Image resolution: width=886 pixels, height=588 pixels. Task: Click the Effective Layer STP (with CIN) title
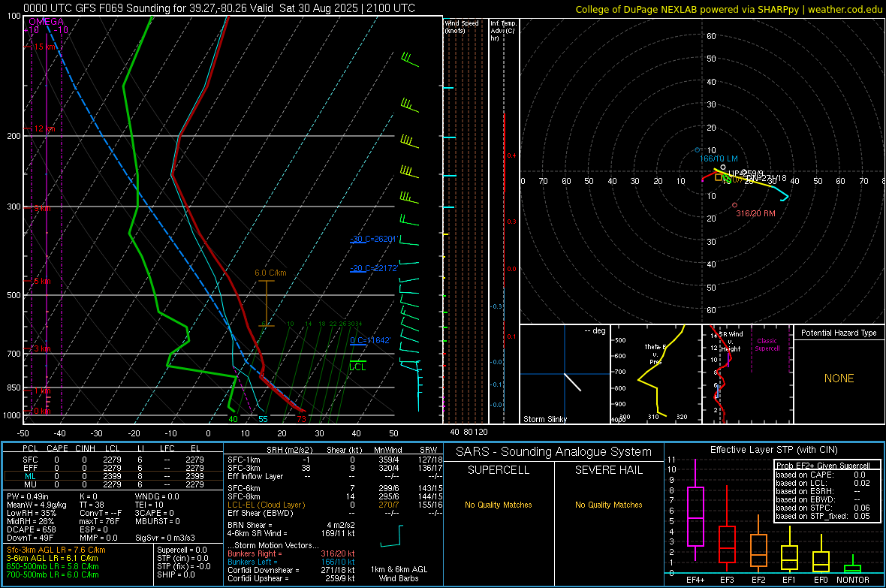tap(773, 450)
